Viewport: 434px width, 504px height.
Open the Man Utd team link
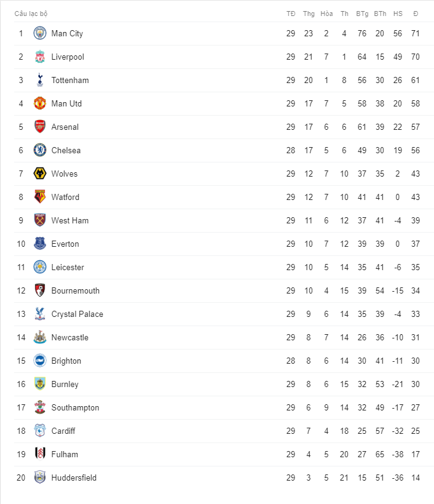tap(66, 104)
